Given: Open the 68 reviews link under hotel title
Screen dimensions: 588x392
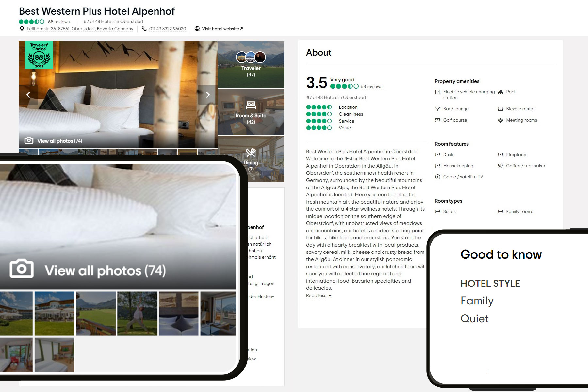Looking at the screenshot, I should [x=59, y=22].
